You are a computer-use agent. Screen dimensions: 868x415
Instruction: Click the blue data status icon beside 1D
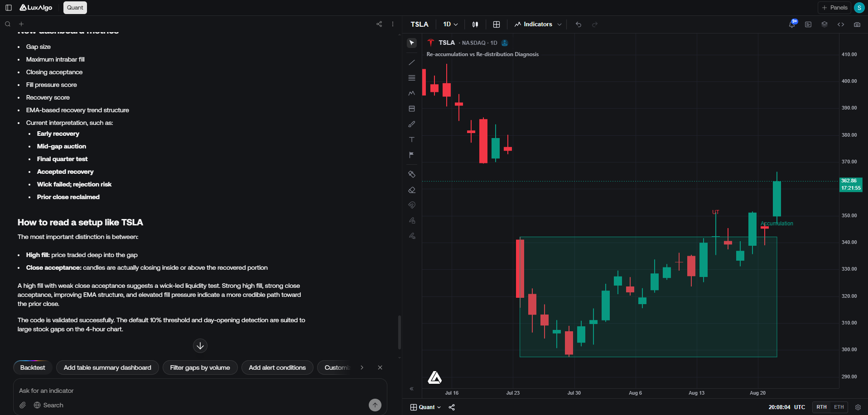tap(505, 43)
